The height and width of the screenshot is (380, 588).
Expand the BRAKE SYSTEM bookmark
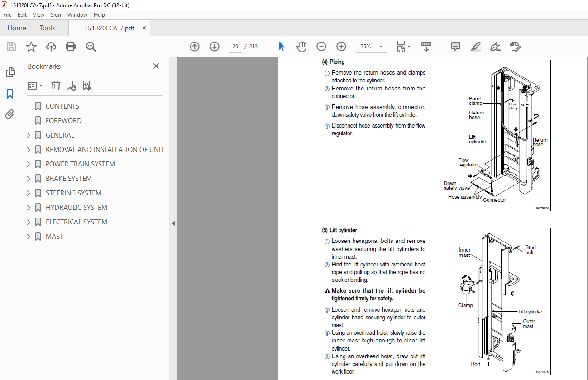[x=29, y=179]
